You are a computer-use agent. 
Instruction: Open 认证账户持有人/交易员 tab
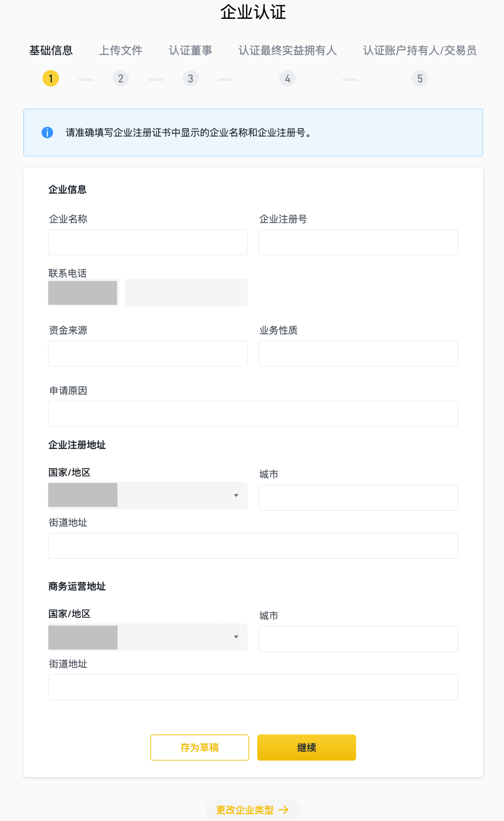tap(419, 51)
